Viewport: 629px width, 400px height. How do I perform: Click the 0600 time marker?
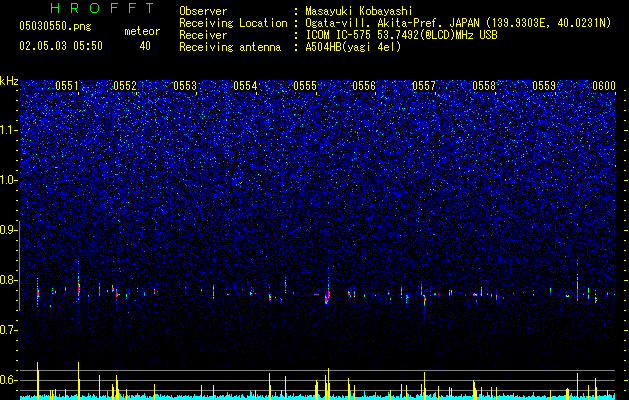click(x=604, y=86)
